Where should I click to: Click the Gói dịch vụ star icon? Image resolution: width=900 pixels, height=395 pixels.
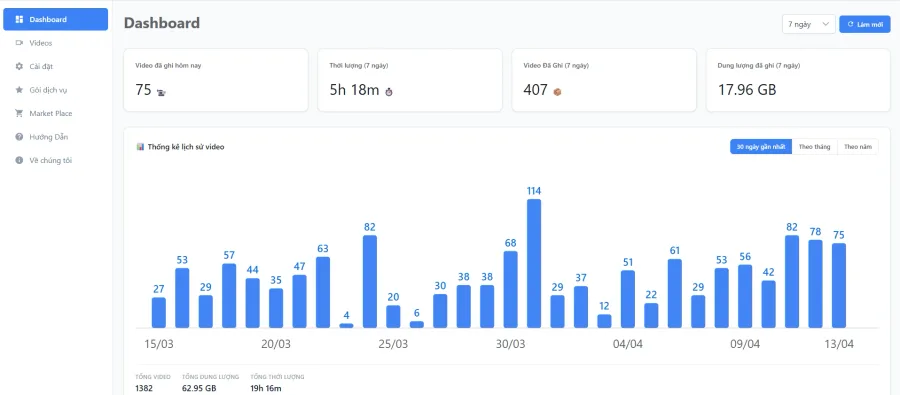19,90
